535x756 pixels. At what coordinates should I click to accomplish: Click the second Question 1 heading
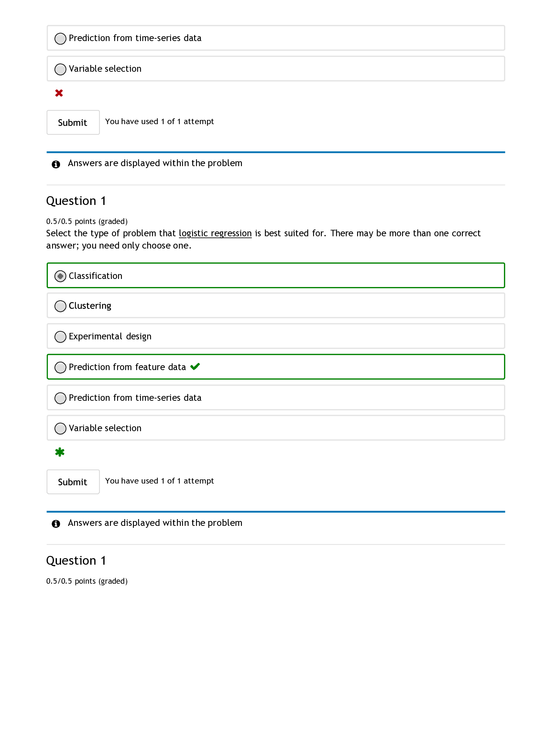pos(76,561)
